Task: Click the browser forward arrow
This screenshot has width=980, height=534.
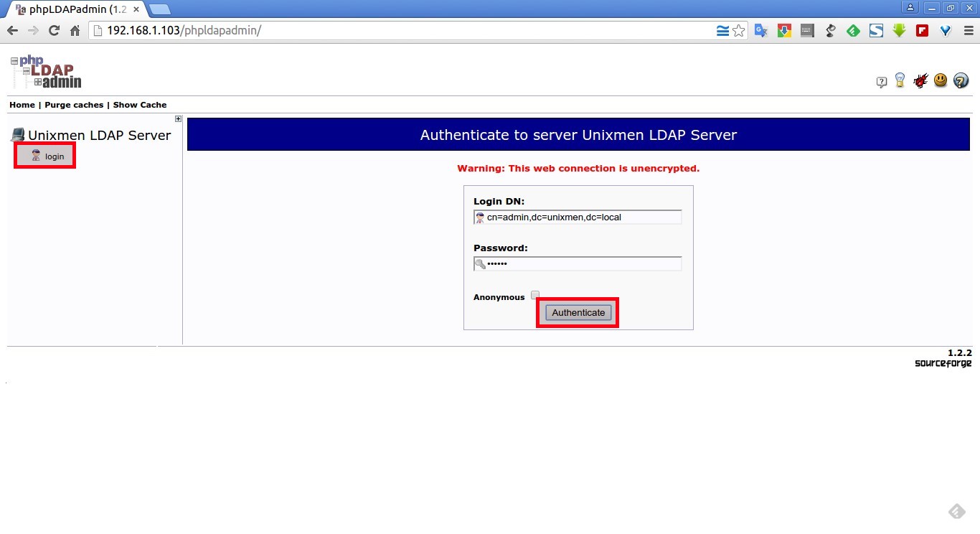Action: pos(33,31)
